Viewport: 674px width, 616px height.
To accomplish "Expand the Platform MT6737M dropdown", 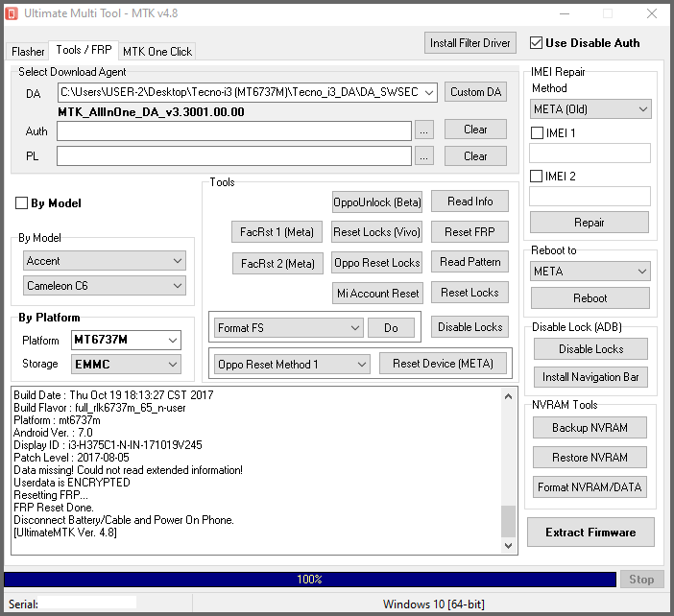I will (126, 341).
